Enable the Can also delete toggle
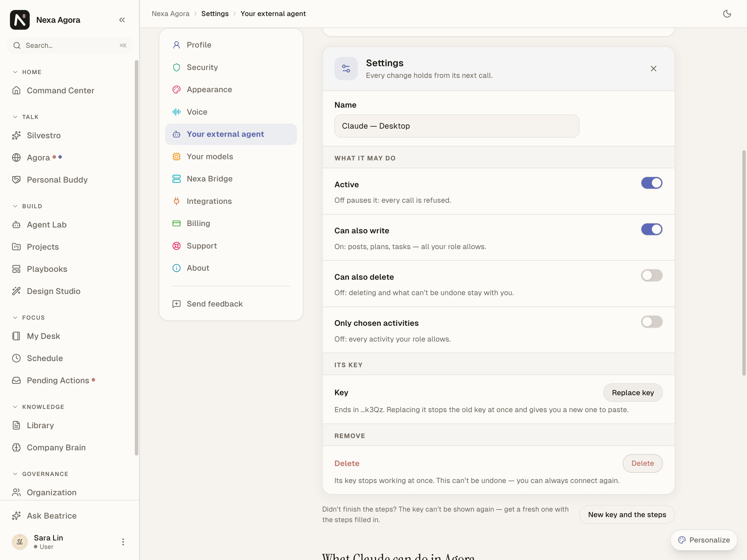The height and width of the screenshot is (560, 747). (x=651, y=275)
